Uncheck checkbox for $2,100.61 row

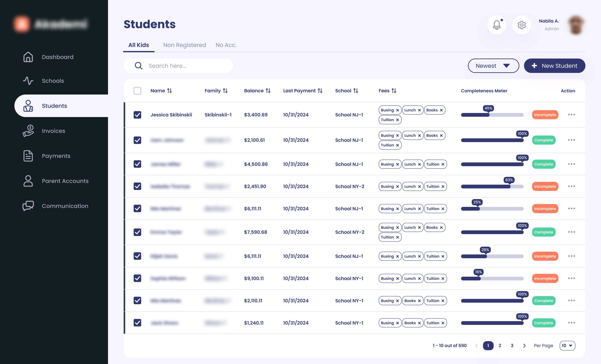click(x=137, y=140)
